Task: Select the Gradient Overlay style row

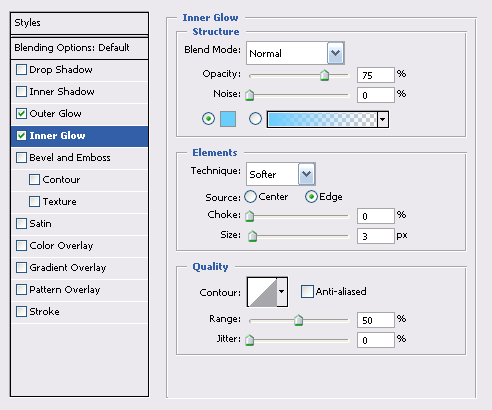Action: [80, 268]
